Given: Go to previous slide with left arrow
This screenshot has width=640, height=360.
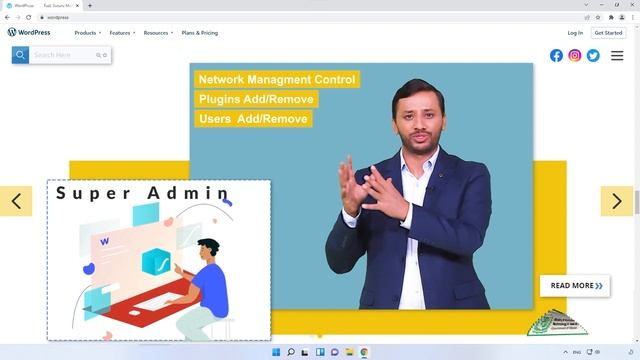Looking at the screenshot, I should tap(16, 201).
